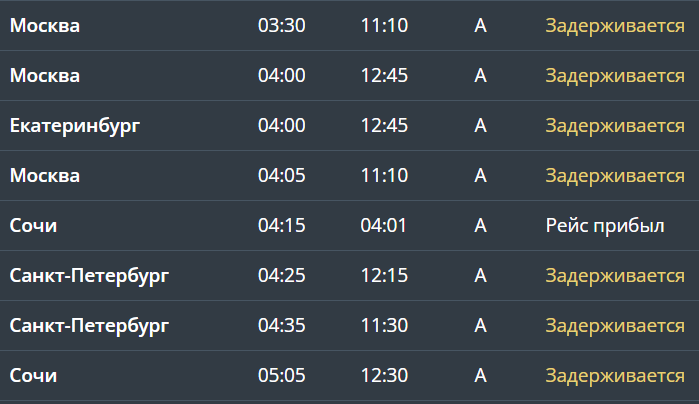Select the 12:30 expected time
The image size is (699, 404).
click(384, 376)
